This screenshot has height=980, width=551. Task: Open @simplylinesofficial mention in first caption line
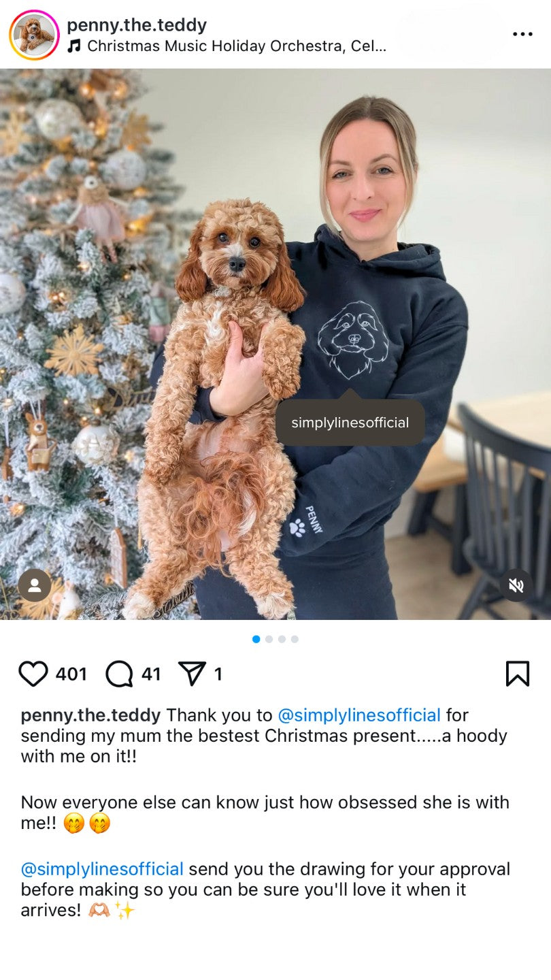(x=359, y=715)
